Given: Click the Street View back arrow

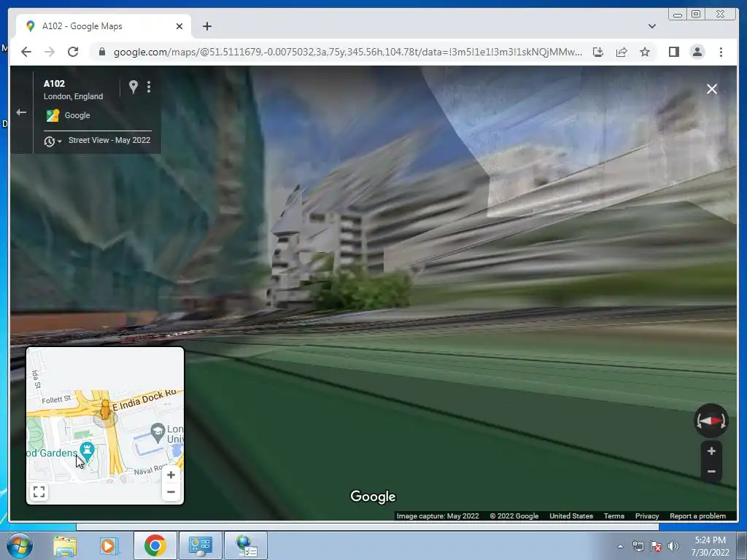Looking at the screenshot, I should pos(21,112).
